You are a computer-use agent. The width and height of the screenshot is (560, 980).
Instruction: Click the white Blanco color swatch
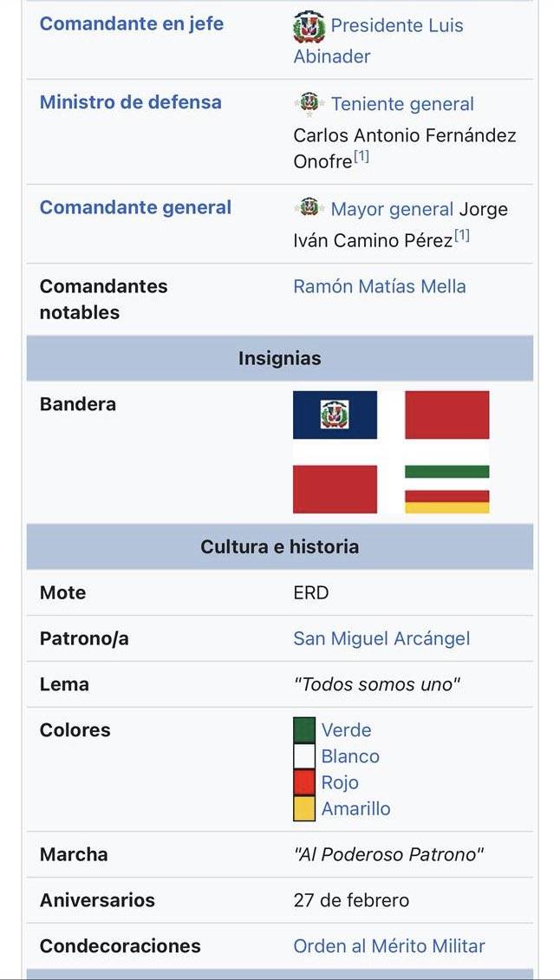(x=304, y=756)
